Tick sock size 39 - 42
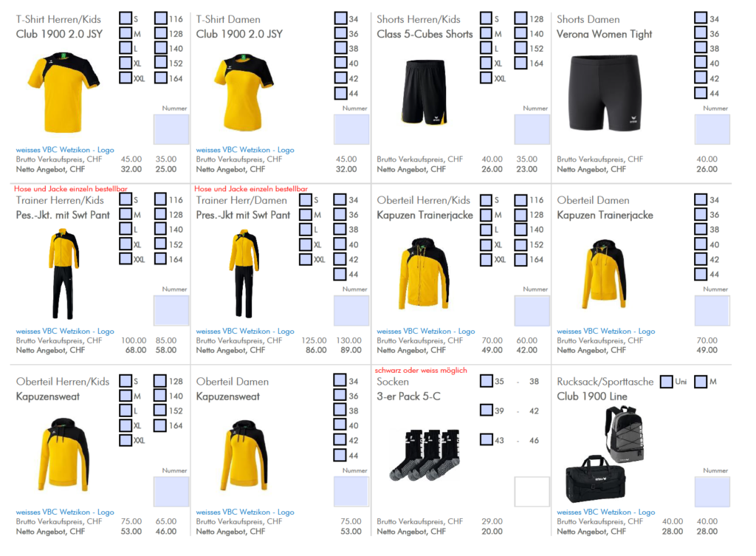Viewport: 756px width, 556px height. click(487, 411)
